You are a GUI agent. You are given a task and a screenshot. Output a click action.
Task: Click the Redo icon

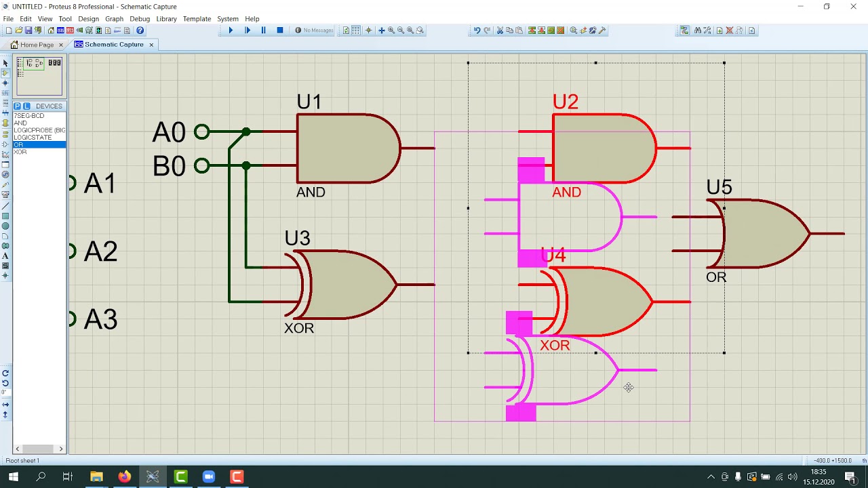pos(487,30)
